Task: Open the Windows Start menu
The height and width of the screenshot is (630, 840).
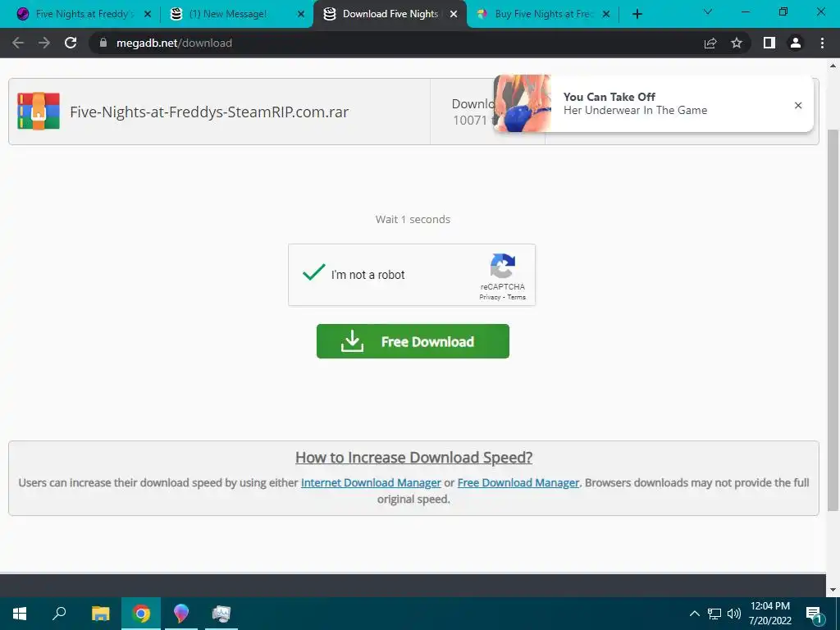Action: point(20,614)
